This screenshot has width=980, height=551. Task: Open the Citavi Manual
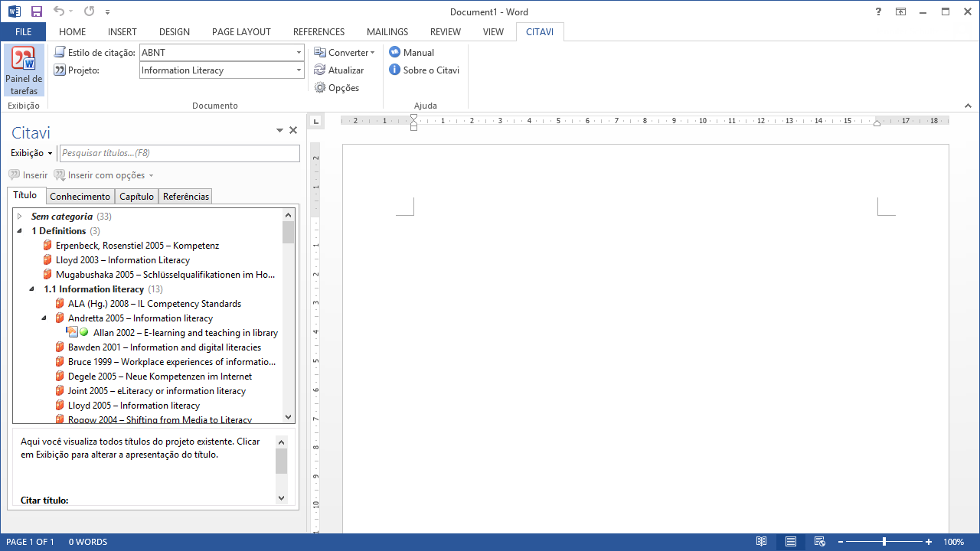click(412, 52)
